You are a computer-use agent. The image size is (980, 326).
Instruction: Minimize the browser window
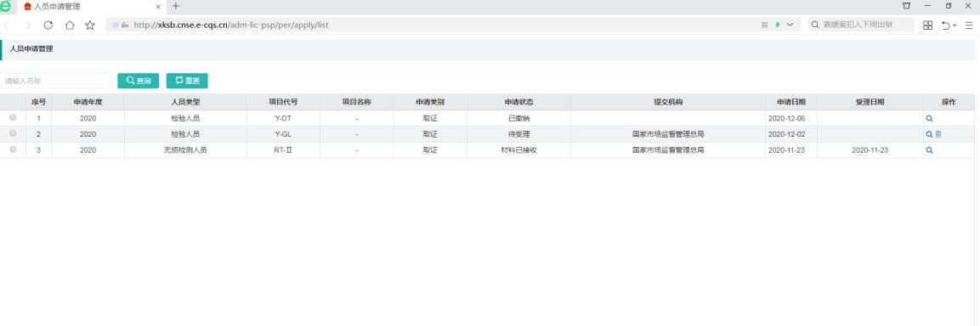click(x=927, y=6)
